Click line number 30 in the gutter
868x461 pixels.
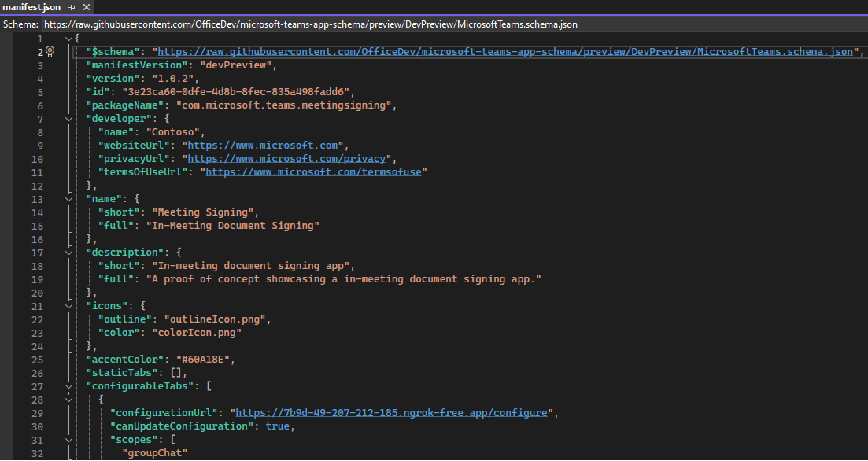coord(37,426)
